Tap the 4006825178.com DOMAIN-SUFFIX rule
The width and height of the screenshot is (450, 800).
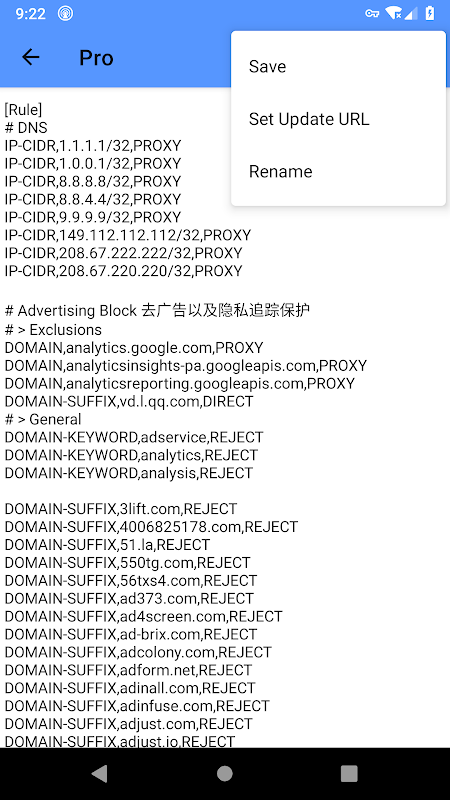tap(151, 527)
